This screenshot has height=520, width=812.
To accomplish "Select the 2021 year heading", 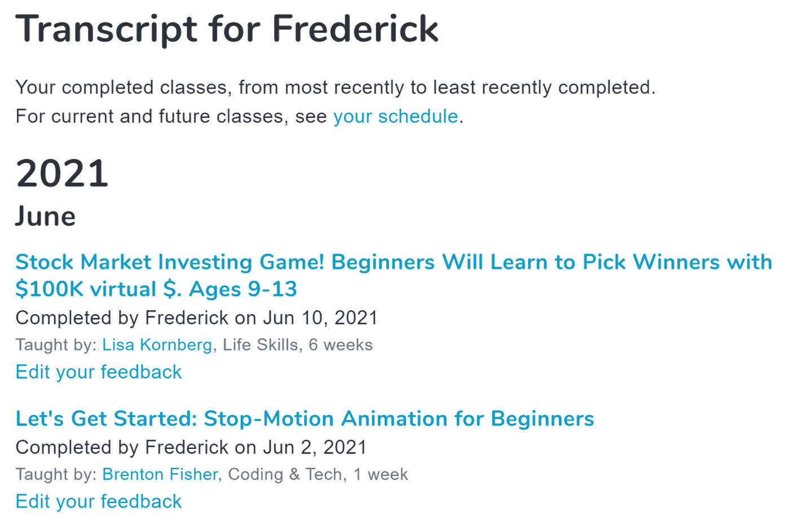I will pyautogui.click(x=62, y=173).
